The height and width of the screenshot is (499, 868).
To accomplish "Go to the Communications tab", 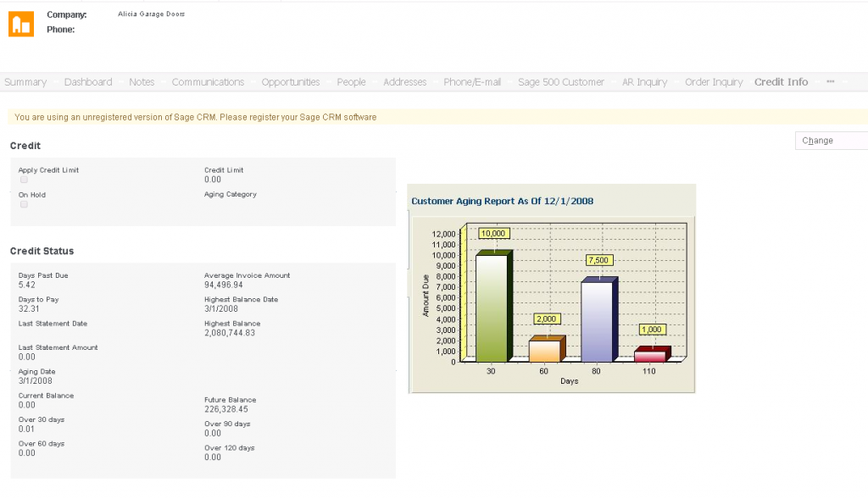I will (x=208, y=82).
